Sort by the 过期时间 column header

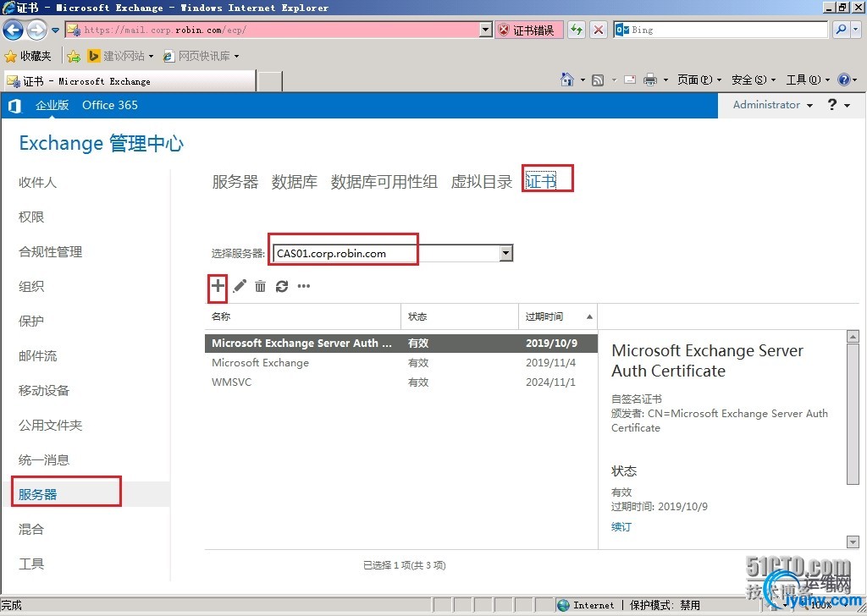point(558,316)
